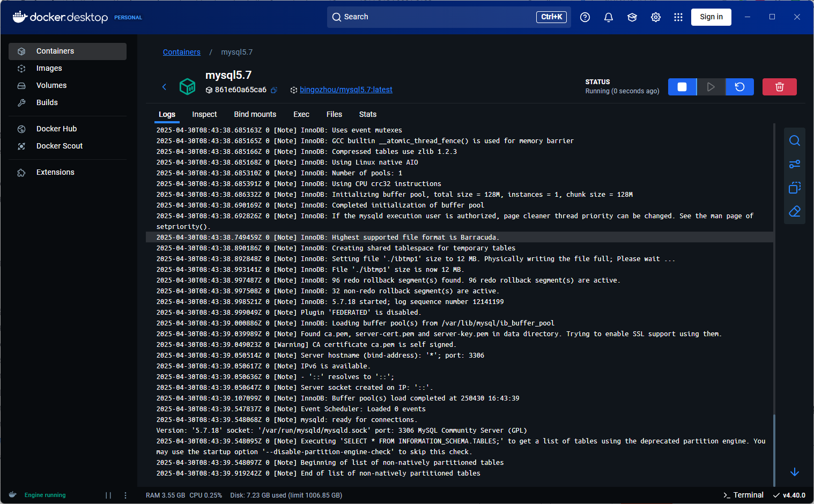
Task: Click the Images sidebar icon
Action: [21, 69]
